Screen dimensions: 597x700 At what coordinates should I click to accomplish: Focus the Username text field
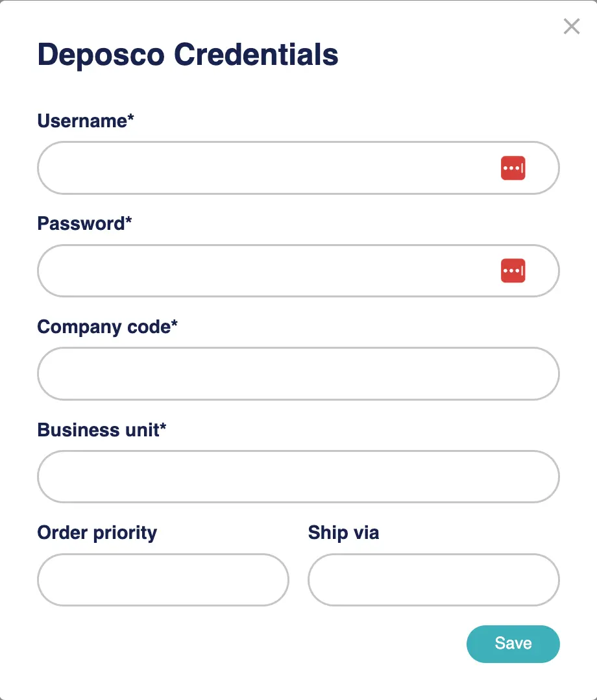[266, 168]
